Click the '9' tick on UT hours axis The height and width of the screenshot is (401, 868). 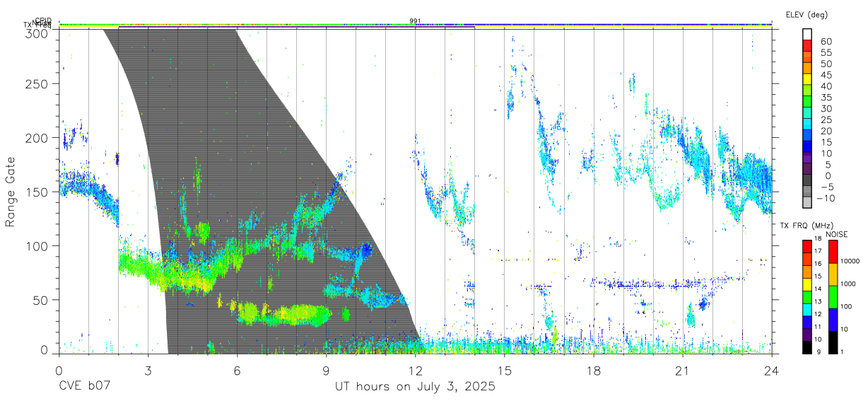click(x=327, y=371)
